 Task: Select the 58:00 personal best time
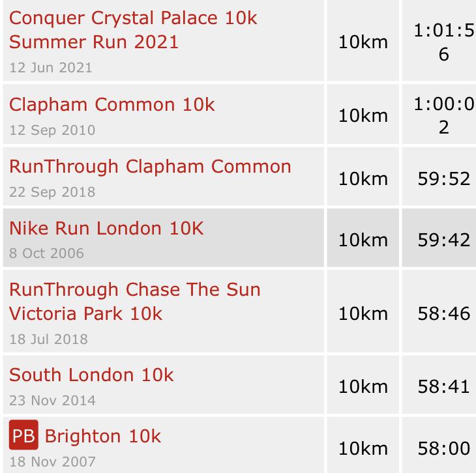click(x=444, y=448)
